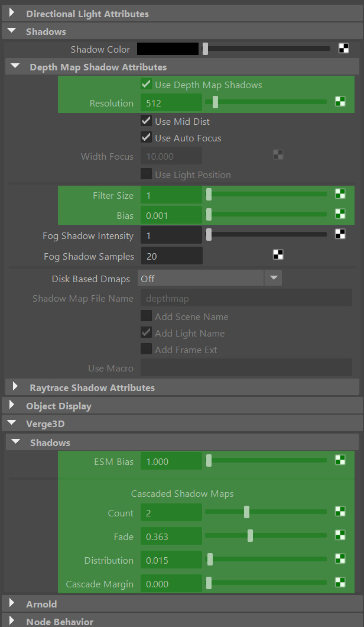
Task: Click the ESM Bias slider handle
Action: [x=209, y=461]
